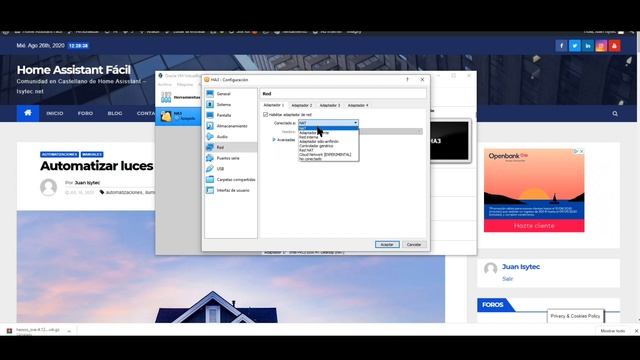Open the YouTube social icon on website
640x360 pixels.
(614, 46)
